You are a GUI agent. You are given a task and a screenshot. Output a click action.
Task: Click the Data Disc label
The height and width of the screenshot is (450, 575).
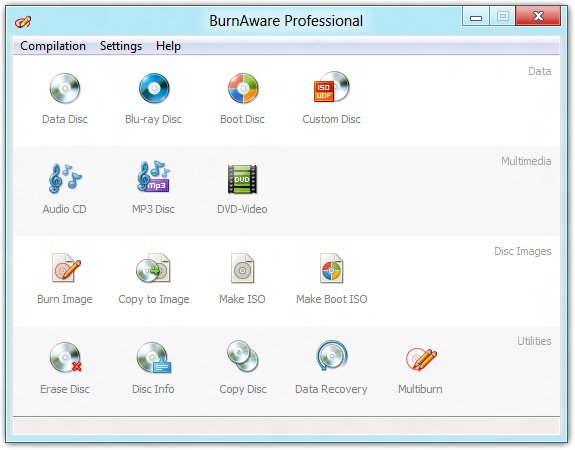click(65, 119)
